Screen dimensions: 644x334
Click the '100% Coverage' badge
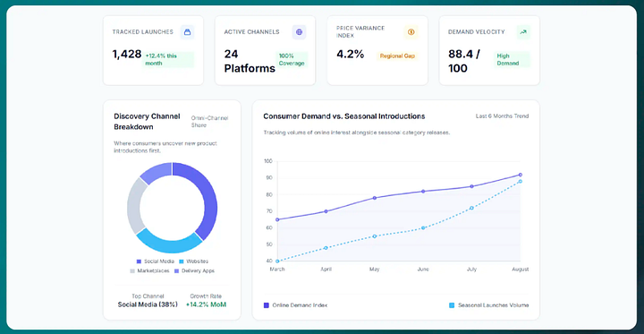tap(292, 60)
